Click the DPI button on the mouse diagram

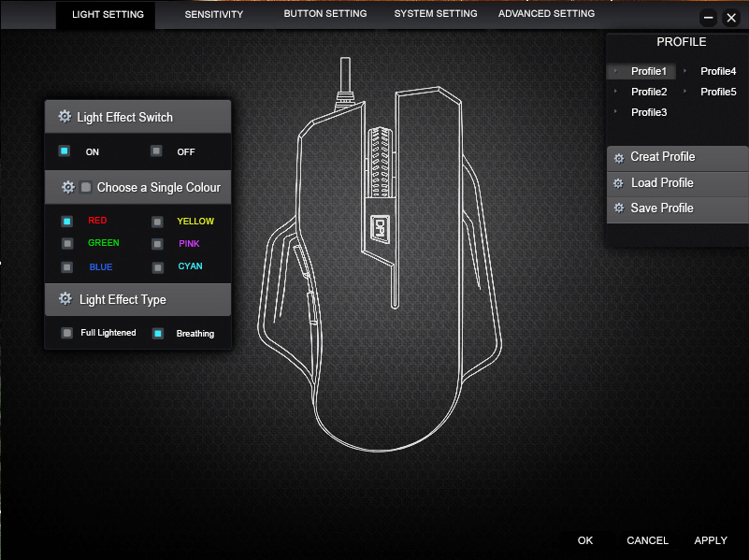pyautogui.click(x=380, y=227)
